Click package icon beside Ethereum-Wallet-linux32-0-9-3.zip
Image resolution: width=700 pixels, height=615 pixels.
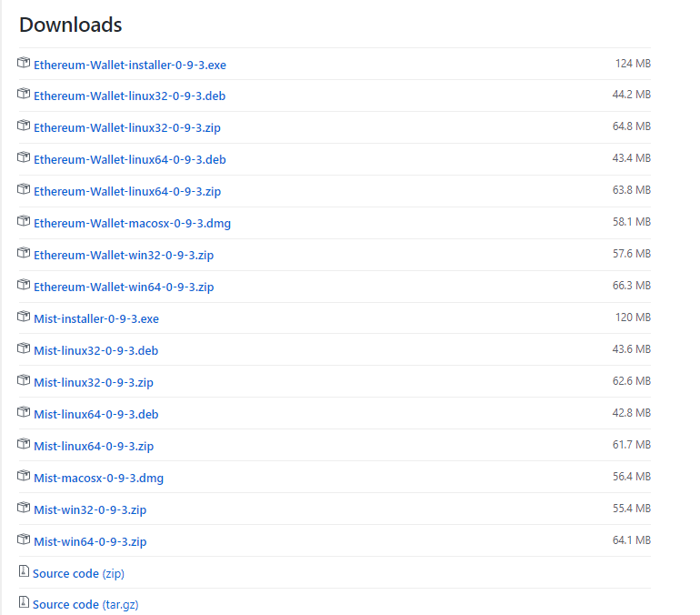(24, 126)
